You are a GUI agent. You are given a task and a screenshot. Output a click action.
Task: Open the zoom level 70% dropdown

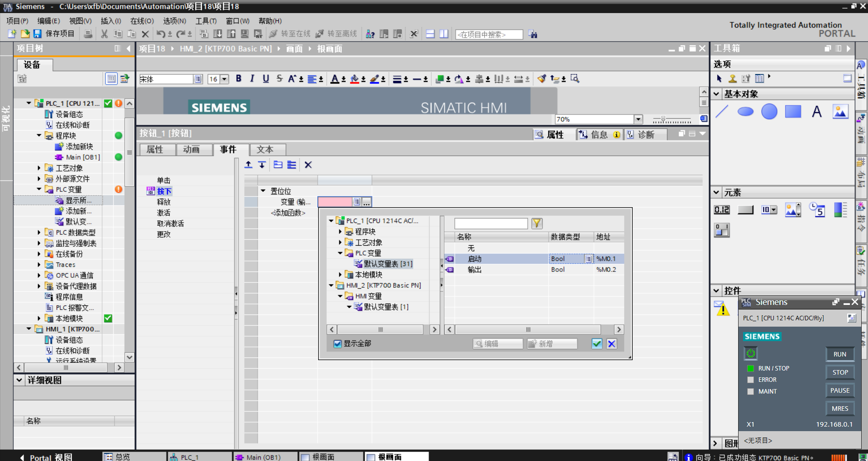tap(638, 119)
